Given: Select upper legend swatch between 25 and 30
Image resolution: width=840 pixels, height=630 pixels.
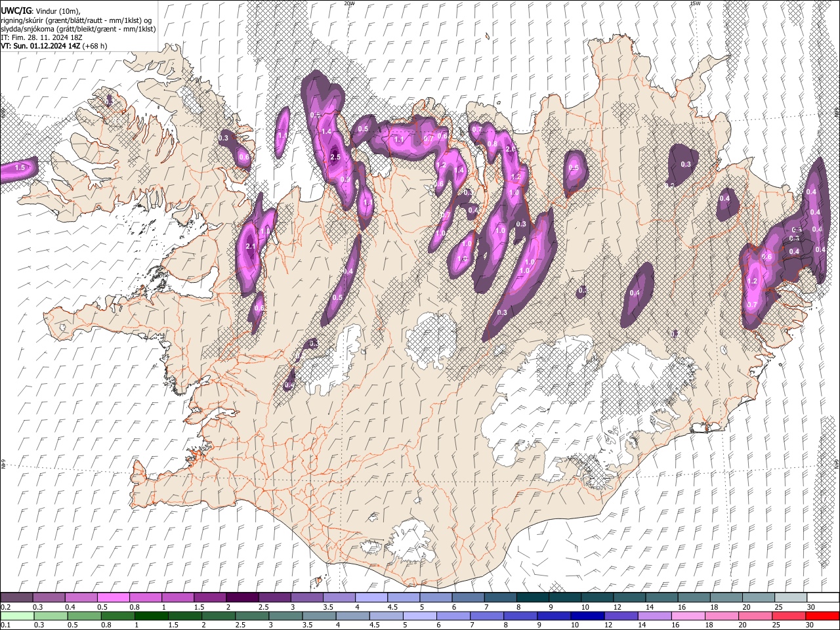Looking at the screenshot, I should tap(790, 598).
